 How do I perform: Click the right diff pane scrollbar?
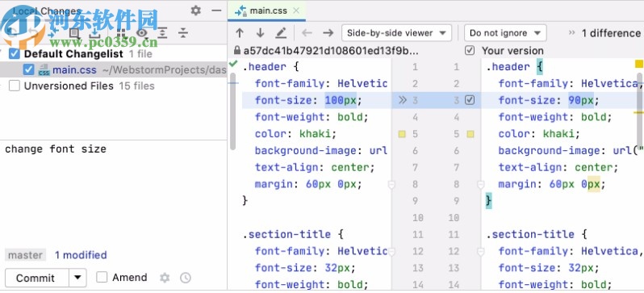(x=640, y=111)
